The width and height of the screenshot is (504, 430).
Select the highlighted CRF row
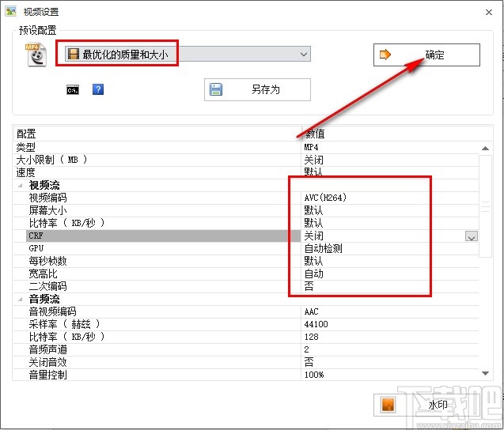[246, 236]
